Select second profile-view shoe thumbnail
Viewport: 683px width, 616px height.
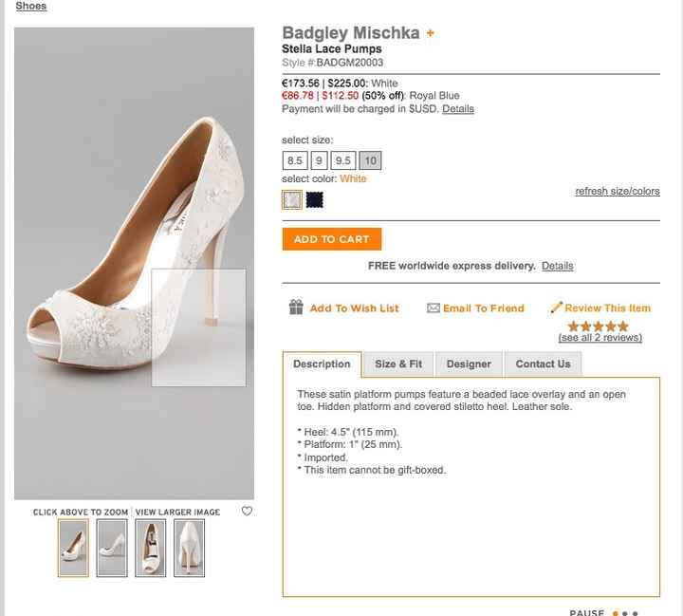(x=112, y=548)
